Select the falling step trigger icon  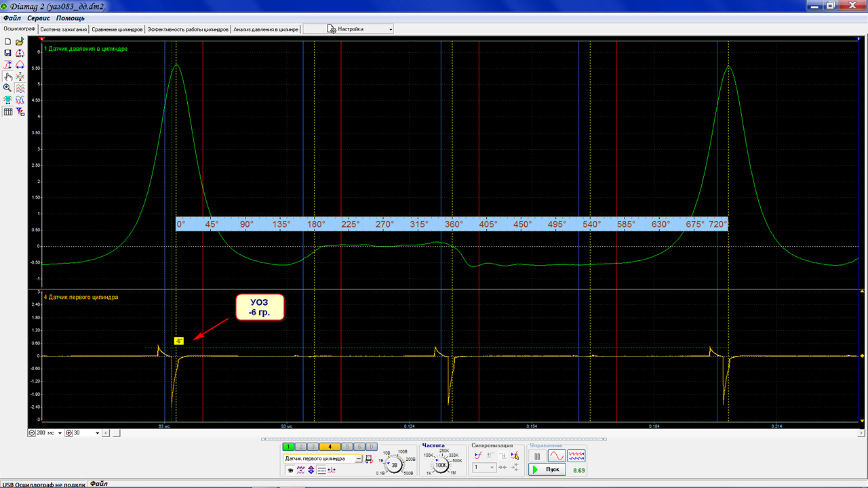[502, 456]
